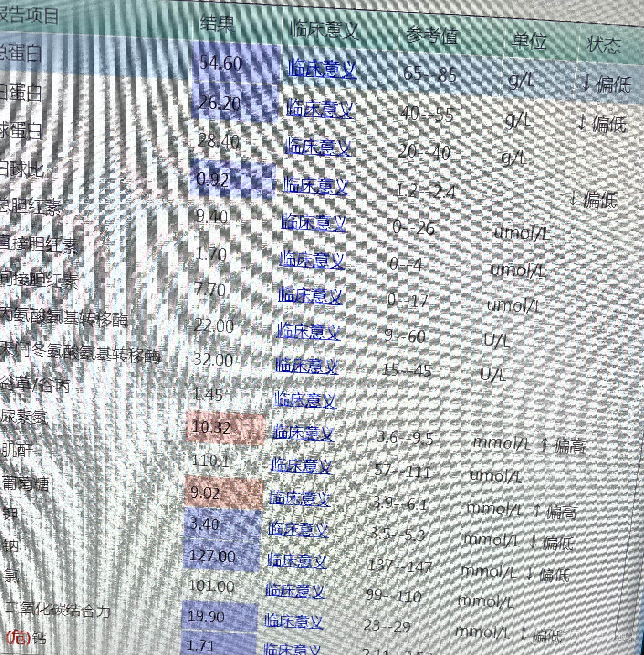The image size is (644, 655).
Task: Click the 参考值 column header
Action: tap(432, 36)
